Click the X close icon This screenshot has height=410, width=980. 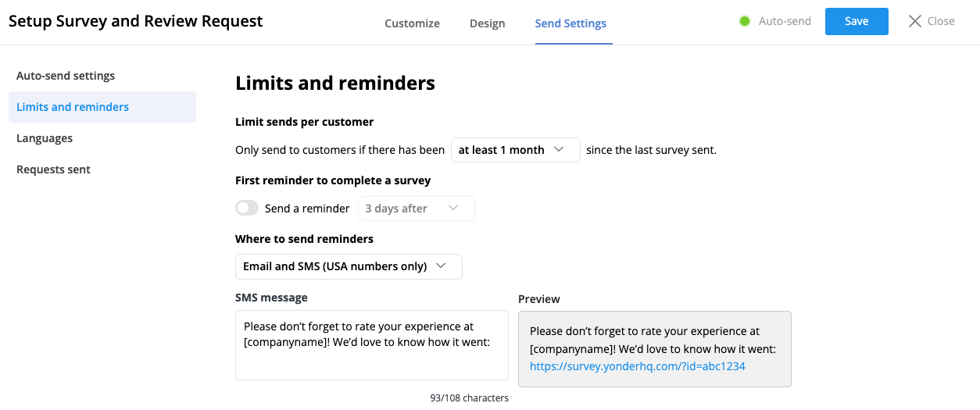(x=915, y=21)
